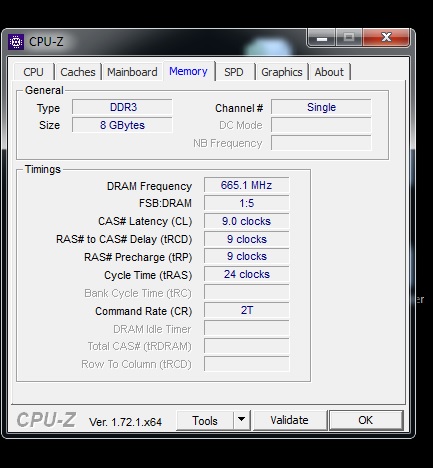
Task: Click the FSB:DRAM label
Action: coord(165,203)
